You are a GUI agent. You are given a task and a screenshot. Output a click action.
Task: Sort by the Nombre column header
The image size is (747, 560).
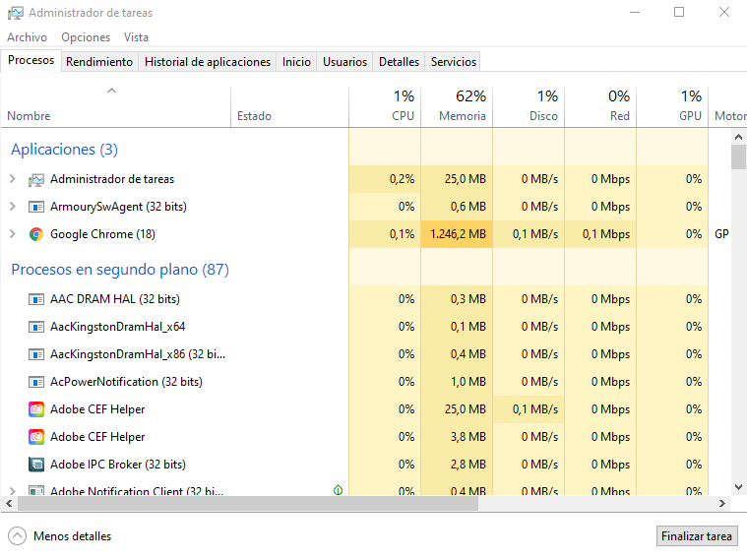pyautogui.click(x=116, y=106)
